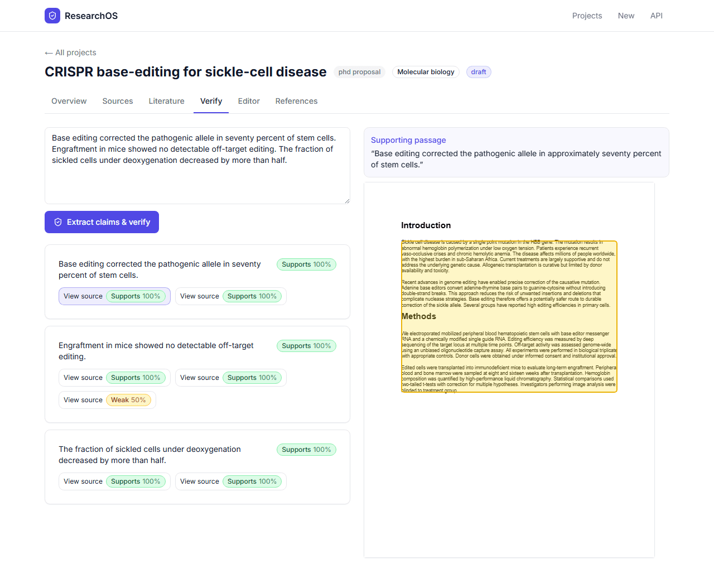Screen dimensions: 714x588
Task: Open second View source for sickled cells claim
Action: coord(231,481)
